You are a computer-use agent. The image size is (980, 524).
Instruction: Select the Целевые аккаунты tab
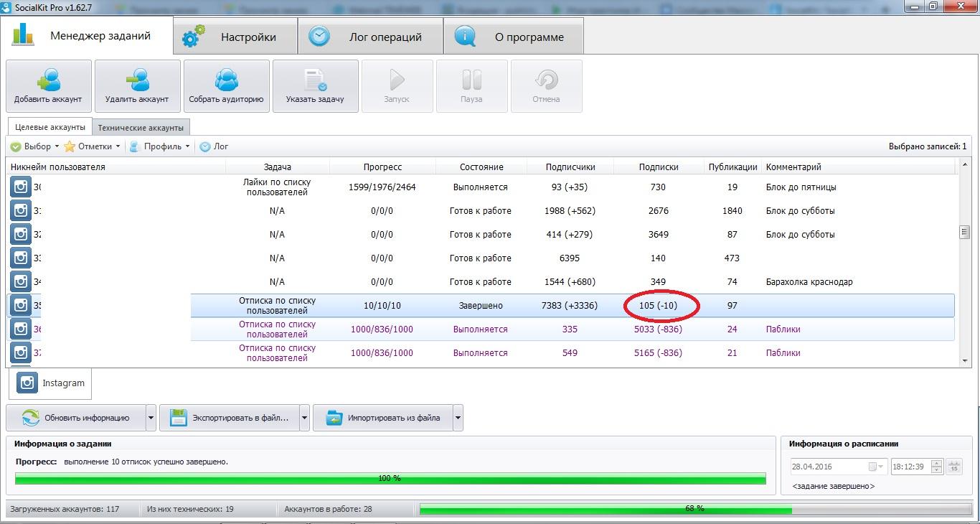pyautogui.click(x=50, y=127)
